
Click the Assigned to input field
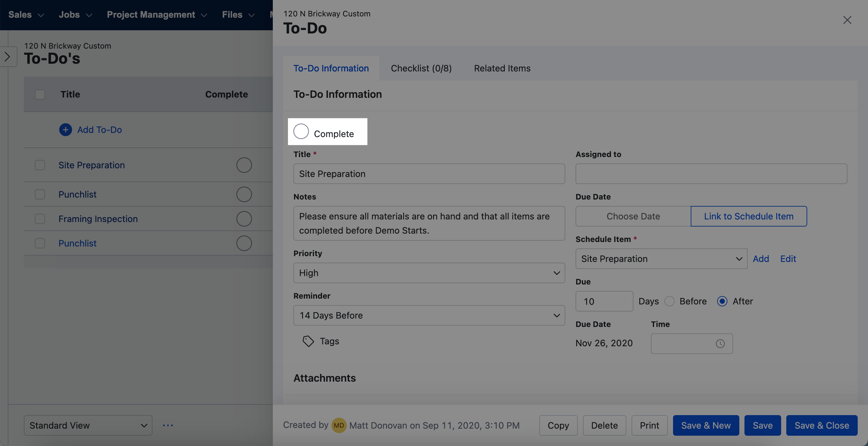coord(711,174)
